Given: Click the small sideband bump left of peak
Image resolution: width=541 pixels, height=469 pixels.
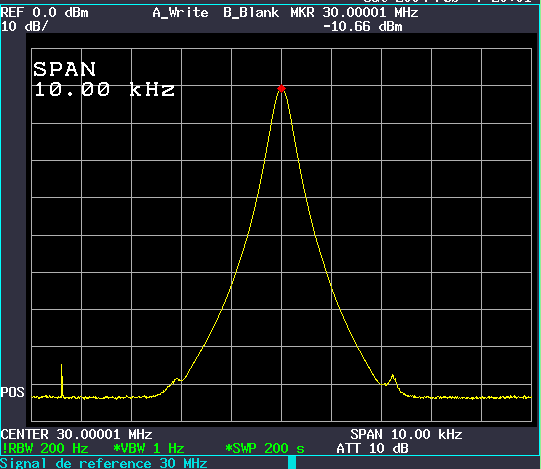Looking at the screenshot, I should [x=177, y=380].
